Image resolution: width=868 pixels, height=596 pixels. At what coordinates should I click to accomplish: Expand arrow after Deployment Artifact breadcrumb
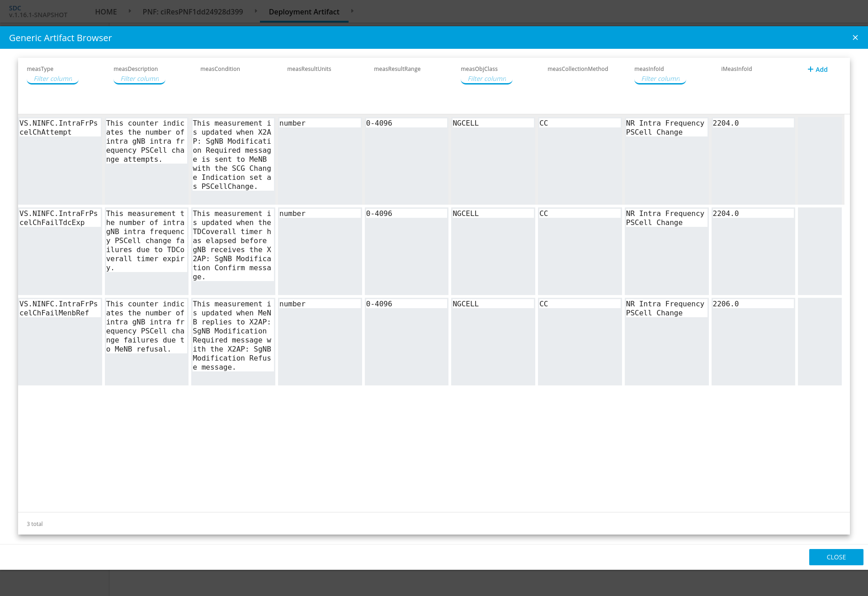pyautogui.click(x=352, y=11)
